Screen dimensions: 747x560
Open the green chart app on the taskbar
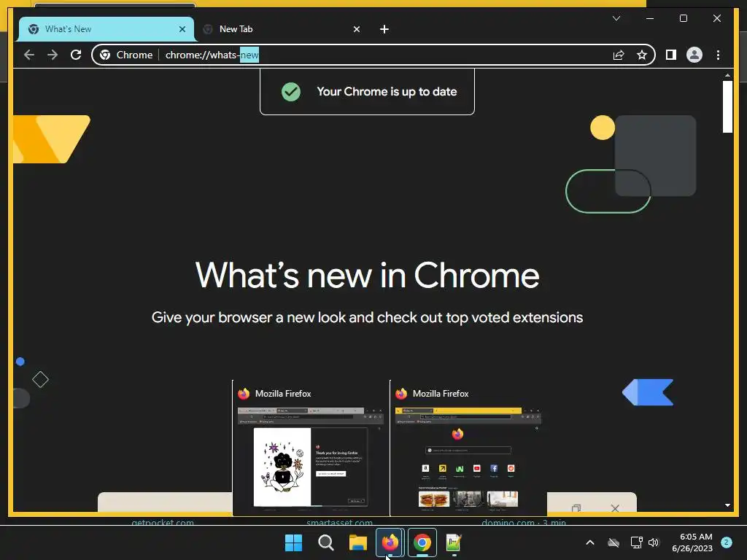(454, 542)
